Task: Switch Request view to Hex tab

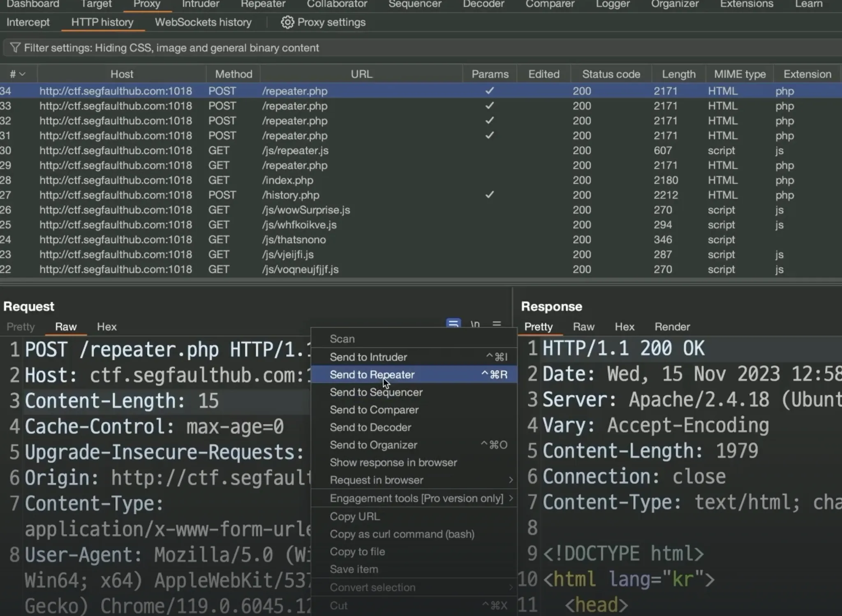Action: click(106, 327)
